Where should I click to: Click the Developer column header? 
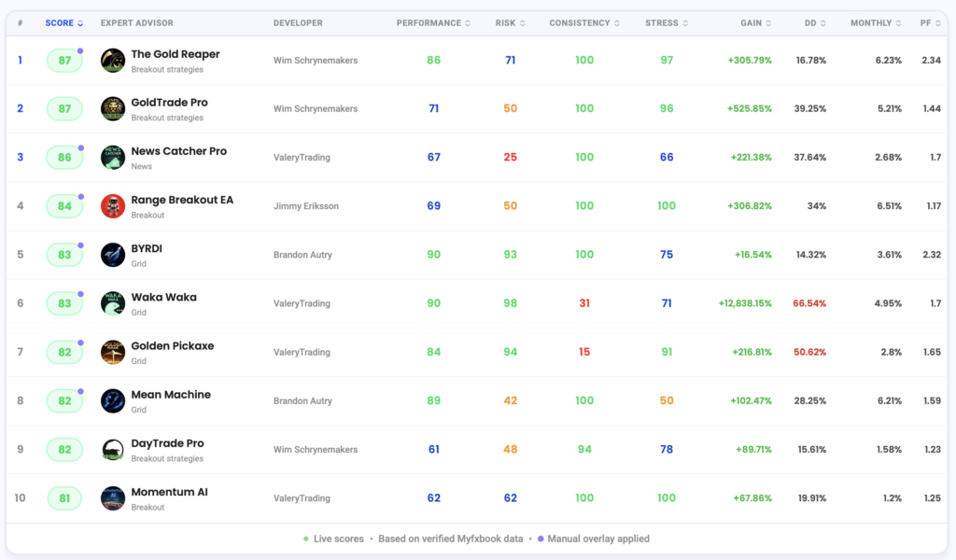(x=298, y=23)
